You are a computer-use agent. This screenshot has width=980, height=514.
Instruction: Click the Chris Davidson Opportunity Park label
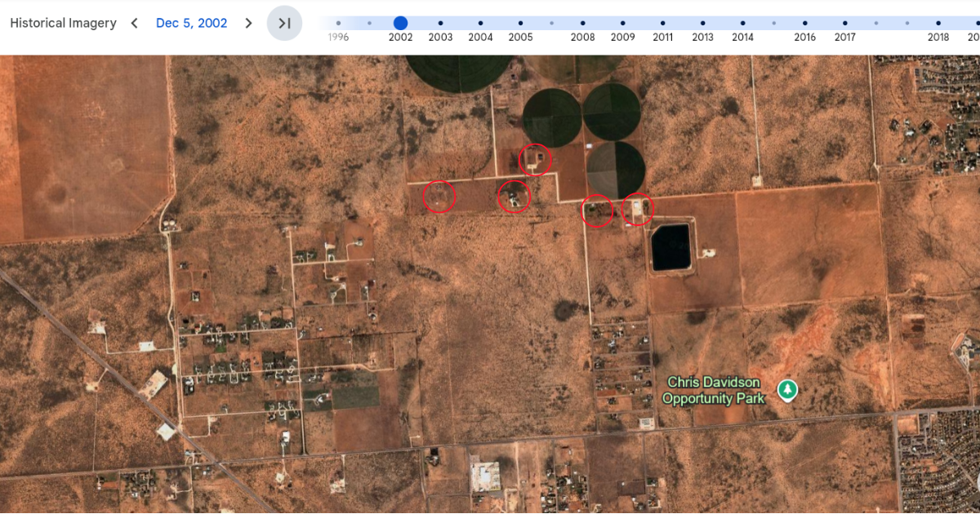(714, 391)
